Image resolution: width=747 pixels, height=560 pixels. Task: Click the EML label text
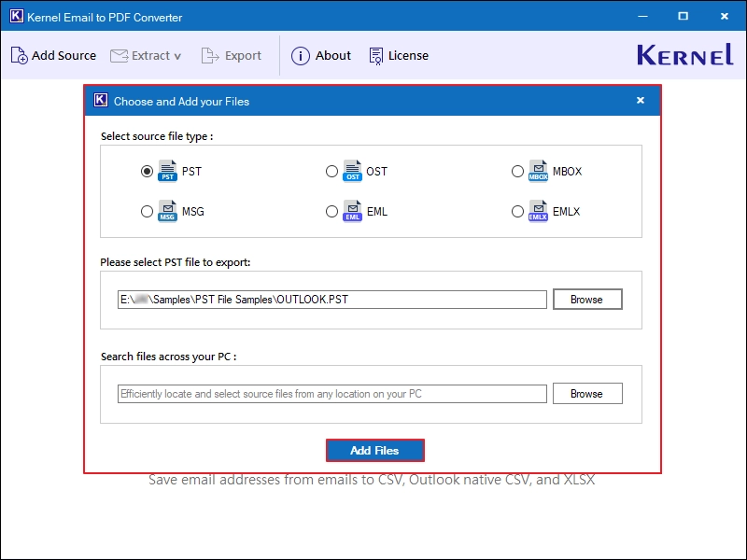click(x=377, y=212)
